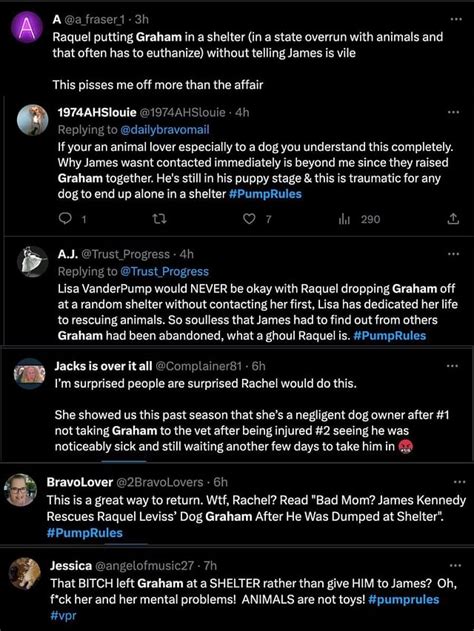Open the @Trust_Progress reply mention link
This screenshot has height=631, width=474.
click(x=165, y=272)
